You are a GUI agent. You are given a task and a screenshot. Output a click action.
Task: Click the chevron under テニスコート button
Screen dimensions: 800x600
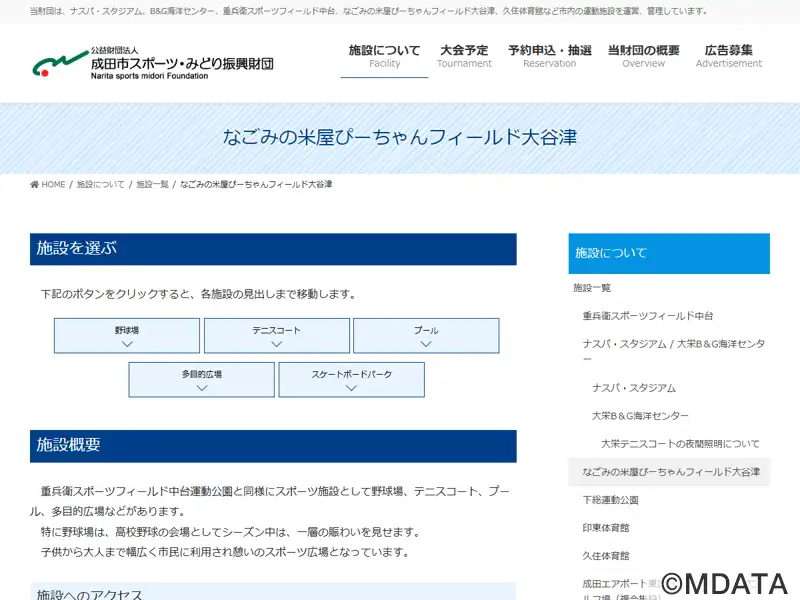click(x=277, y=344)
